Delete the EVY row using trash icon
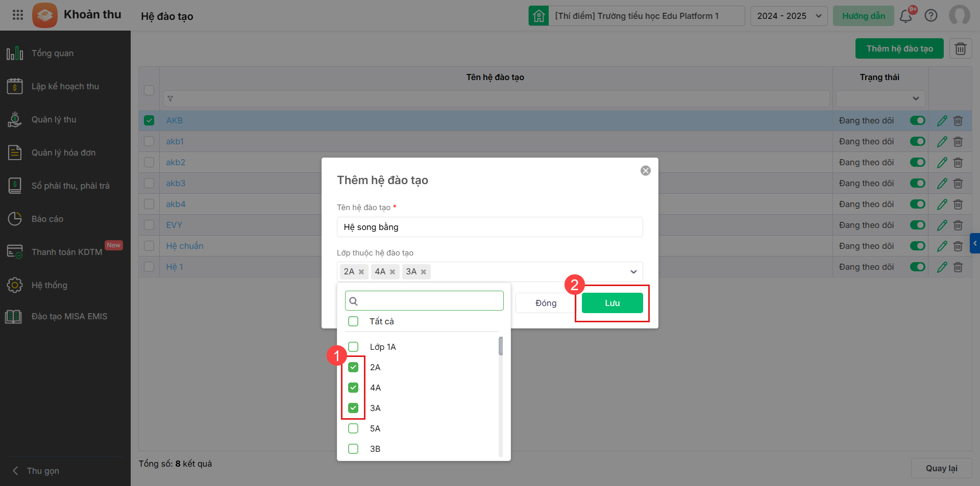Screen dimensions: 980x486 click(958, 225)
